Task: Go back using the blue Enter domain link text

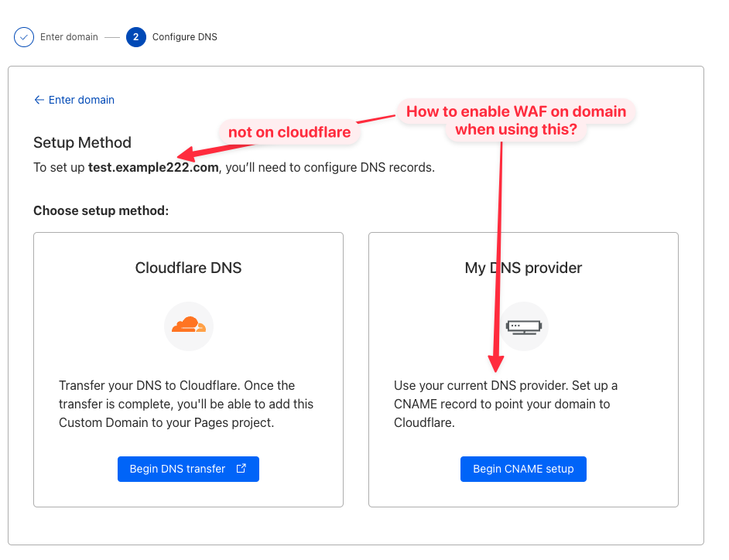Action: click(x=81, y=100)
